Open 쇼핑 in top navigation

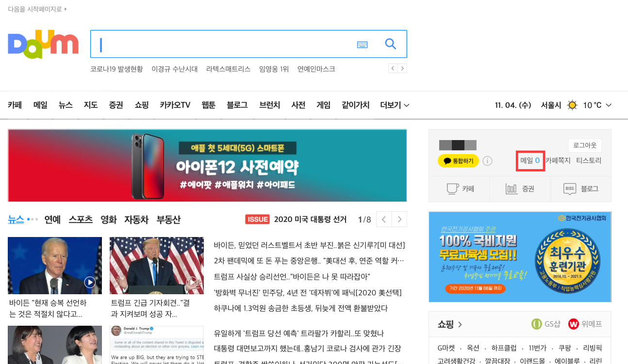point(142,105)
